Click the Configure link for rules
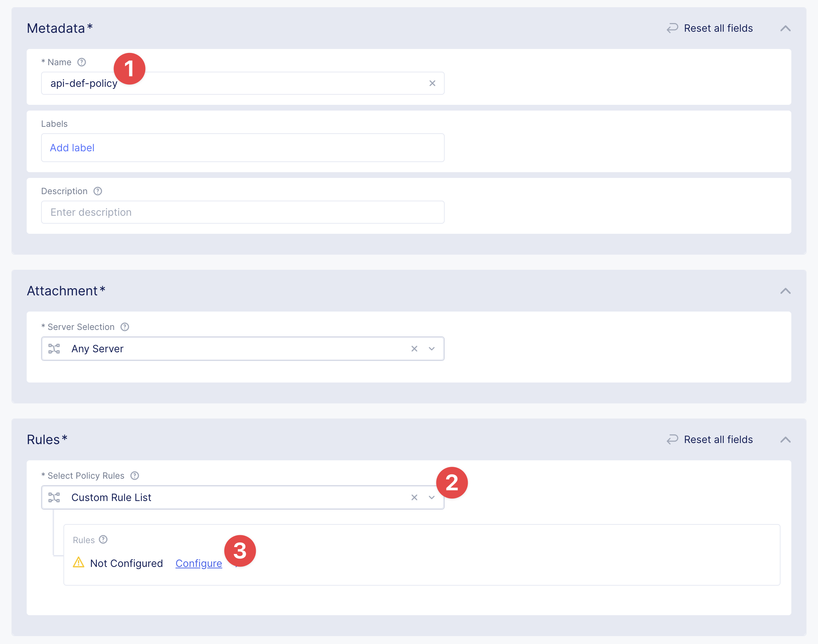 coord(198,563)
